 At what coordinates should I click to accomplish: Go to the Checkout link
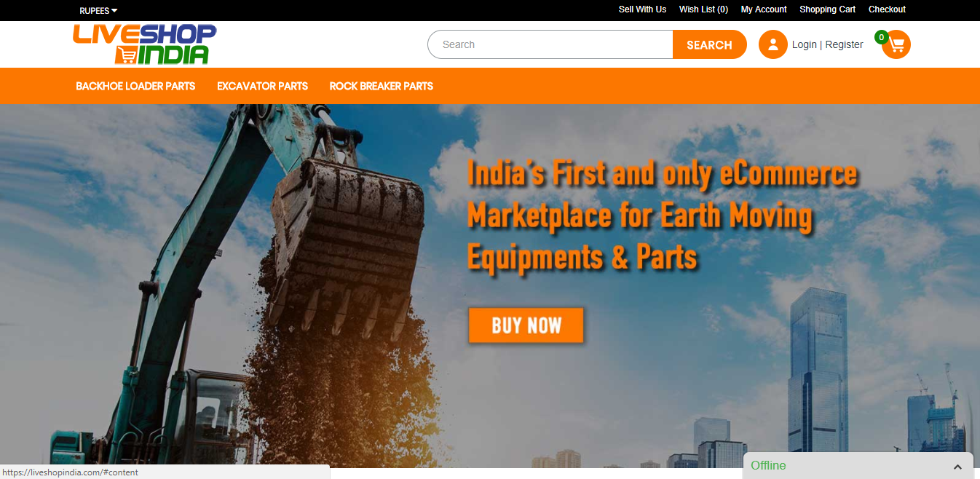(887, 9)
